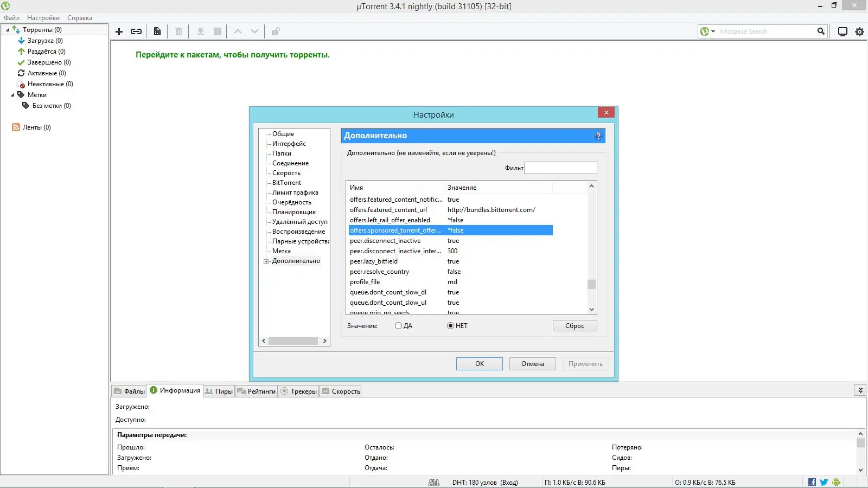
Task: Click the Move Up Queue arrow icon
Action: click(238, 31)
